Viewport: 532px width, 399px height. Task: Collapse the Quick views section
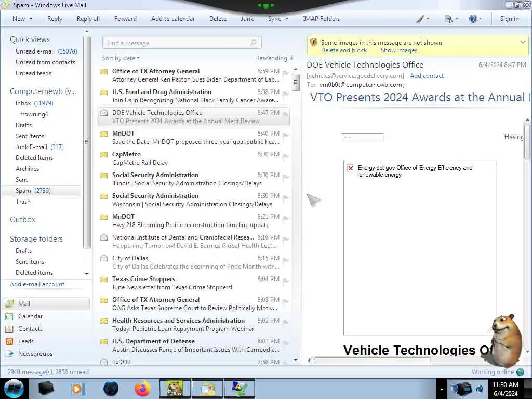point(30,39)
